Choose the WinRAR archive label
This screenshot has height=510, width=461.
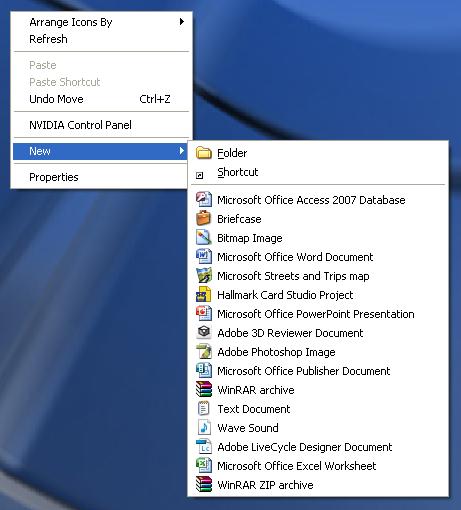coord(256,390)
